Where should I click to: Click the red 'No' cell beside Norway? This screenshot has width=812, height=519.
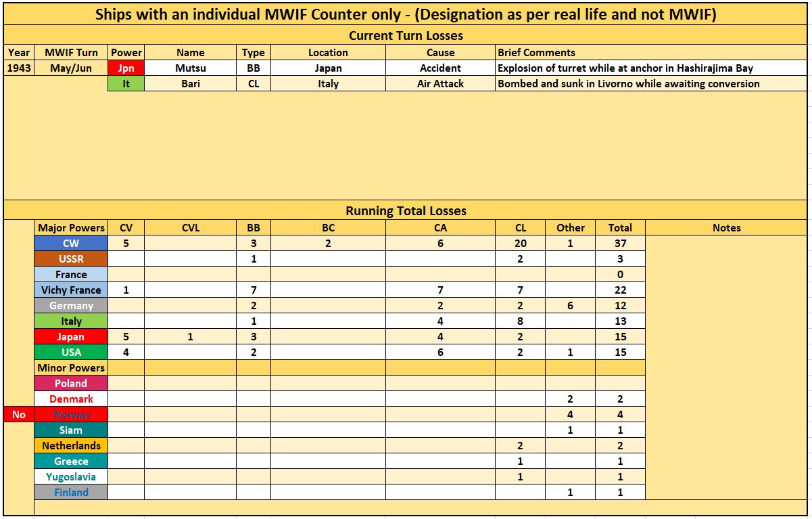[x=19, y=415]
